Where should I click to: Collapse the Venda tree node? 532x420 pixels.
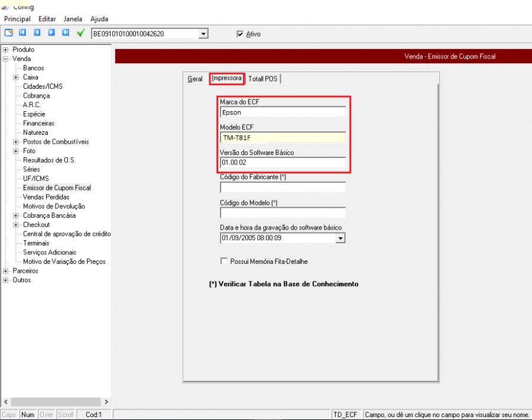coord(6,59)
